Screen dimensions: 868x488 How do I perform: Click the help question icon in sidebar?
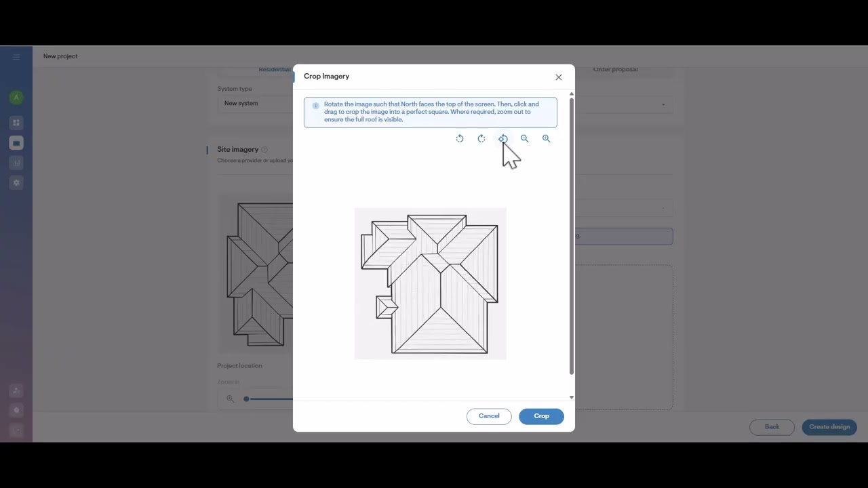[16, 410]
